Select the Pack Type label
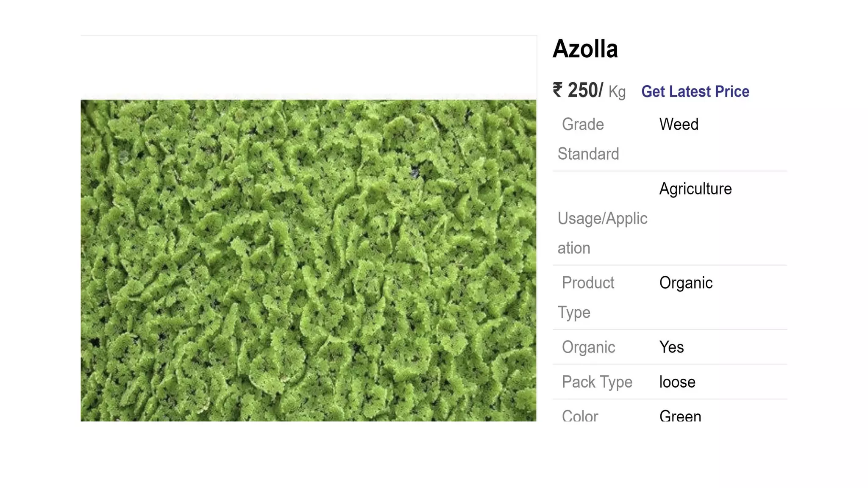This screenshot has width=868, height=488. (x=597, y=382)
